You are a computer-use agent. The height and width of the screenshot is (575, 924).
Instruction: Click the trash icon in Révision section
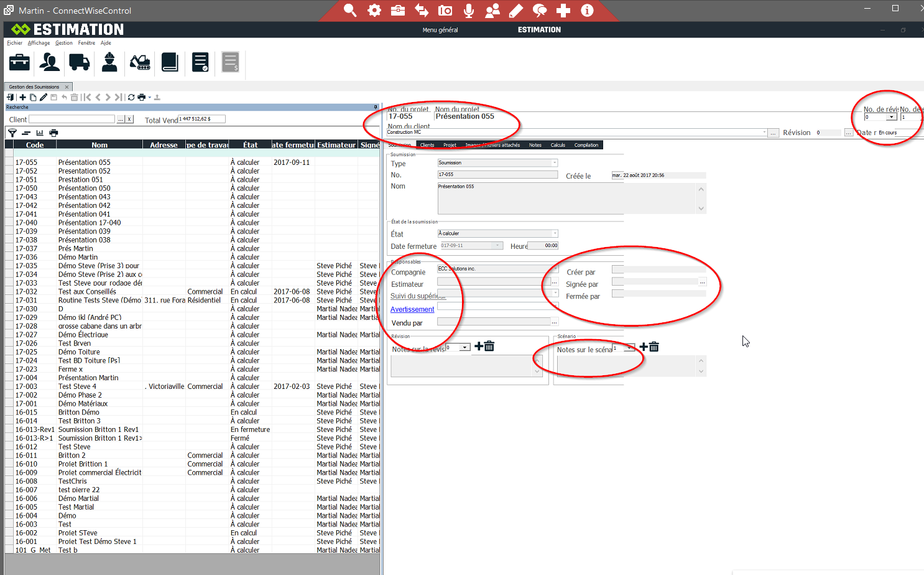click(x=489, y=347)
